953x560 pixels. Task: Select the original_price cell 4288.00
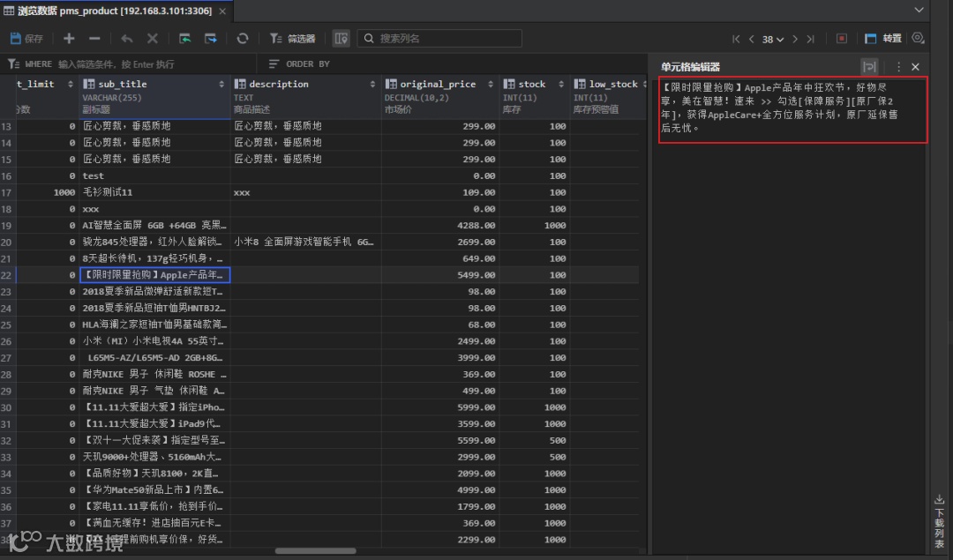(x=440, y=226)
